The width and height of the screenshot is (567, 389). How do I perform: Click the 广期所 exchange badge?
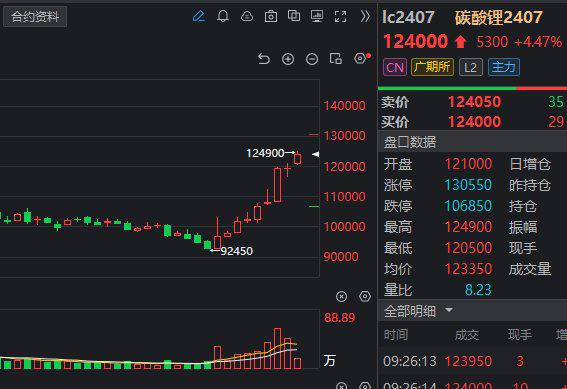pyautogui.click(x=432, y=67)
